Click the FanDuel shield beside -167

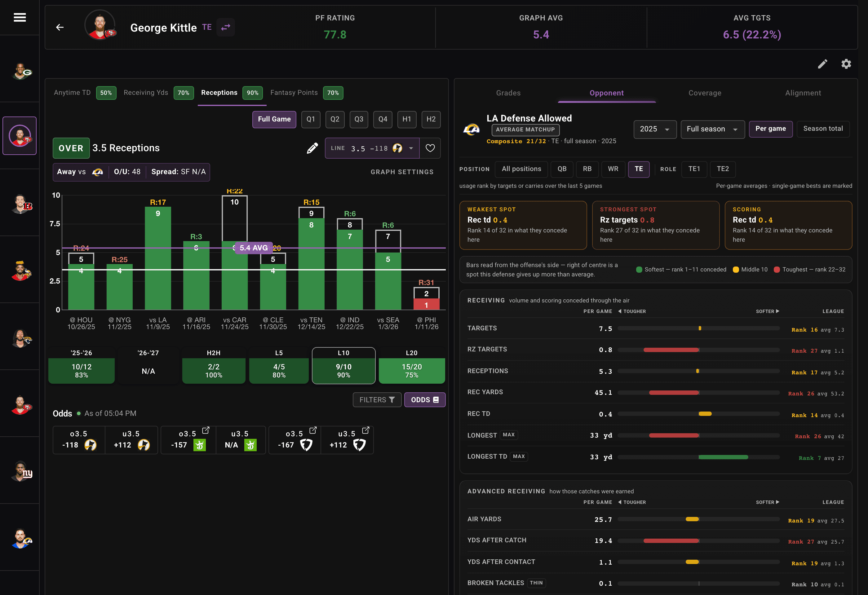pyautogui.click(x=306, y=445)
